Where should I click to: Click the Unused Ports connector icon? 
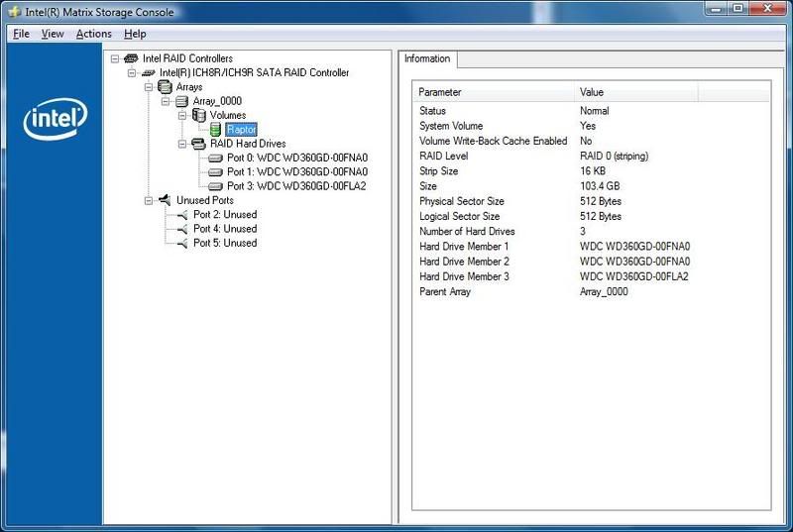tap(165, 200)
